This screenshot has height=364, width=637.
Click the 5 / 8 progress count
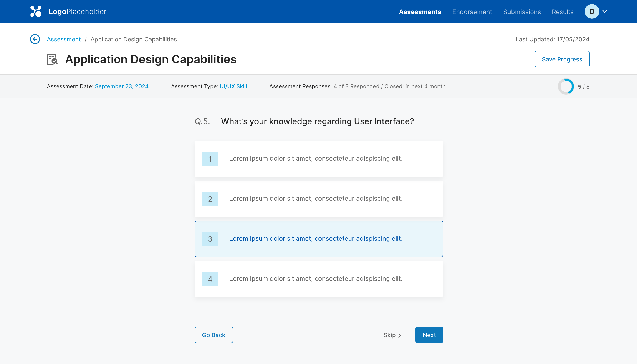coord(584,87)
